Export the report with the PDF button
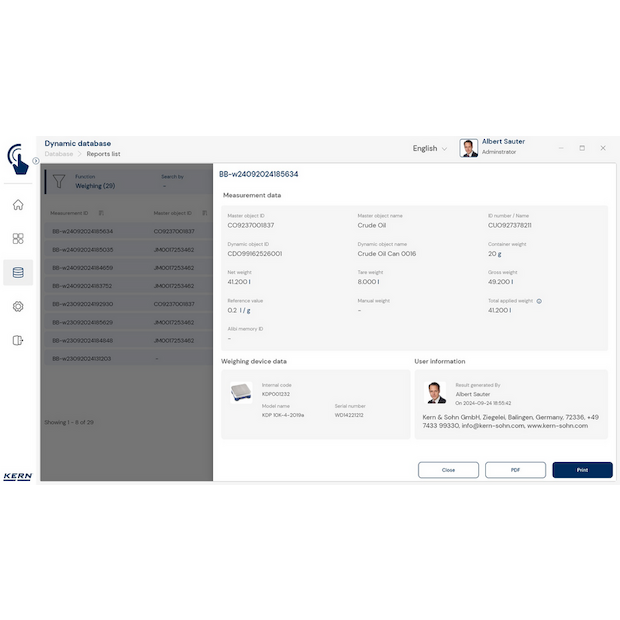The height and width of the screenshot is (620, 620). point(515,469)
